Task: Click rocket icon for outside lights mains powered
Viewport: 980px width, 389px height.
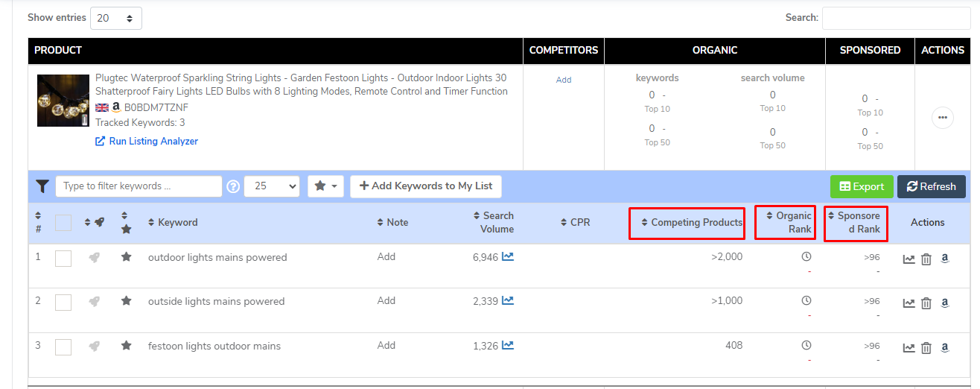Action: click(95, 302)
